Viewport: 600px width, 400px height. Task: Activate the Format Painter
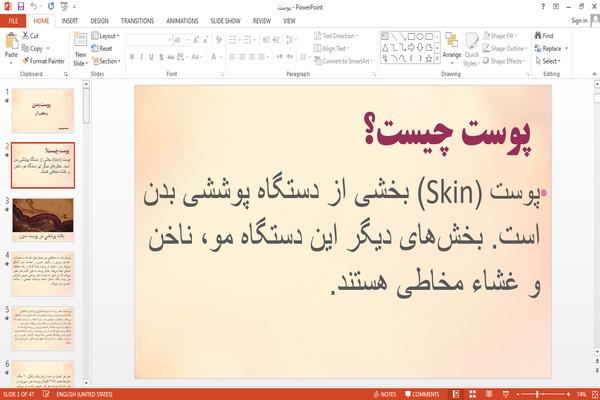coord(44,61)
